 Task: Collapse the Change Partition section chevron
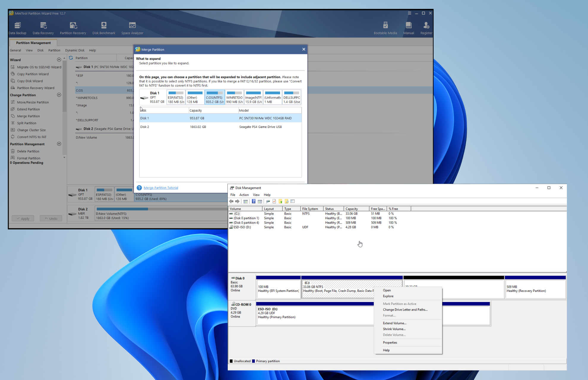click(x=59, y=95)
